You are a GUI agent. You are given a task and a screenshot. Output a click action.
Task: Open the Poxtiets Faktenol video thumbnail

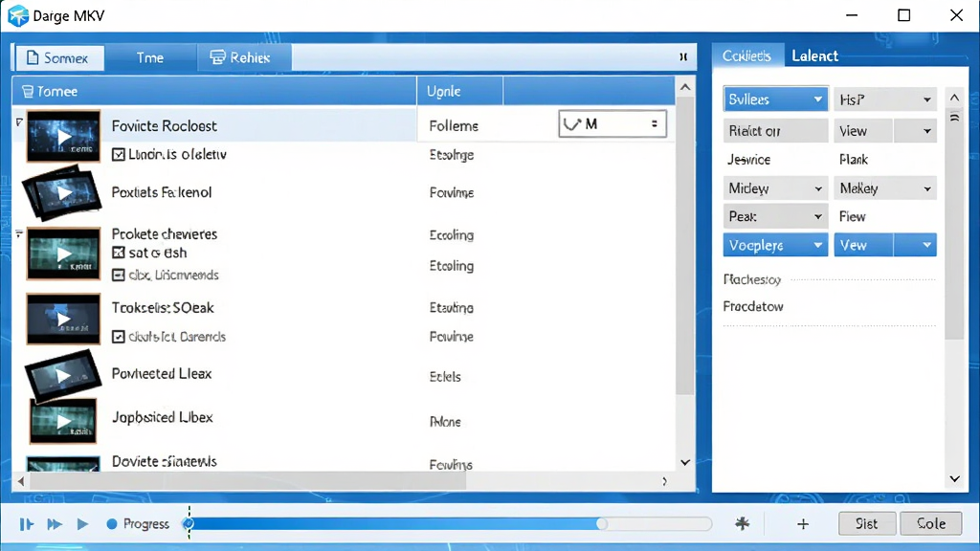point(62,192)
